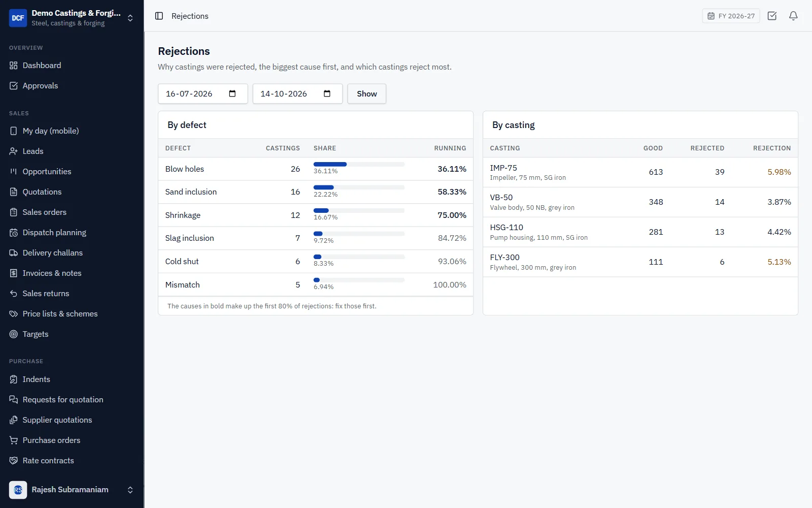Screen dimensions: 812x508
Task: Click the FLY-300 rejection rate 5.13%
Action: coord(779,262)
